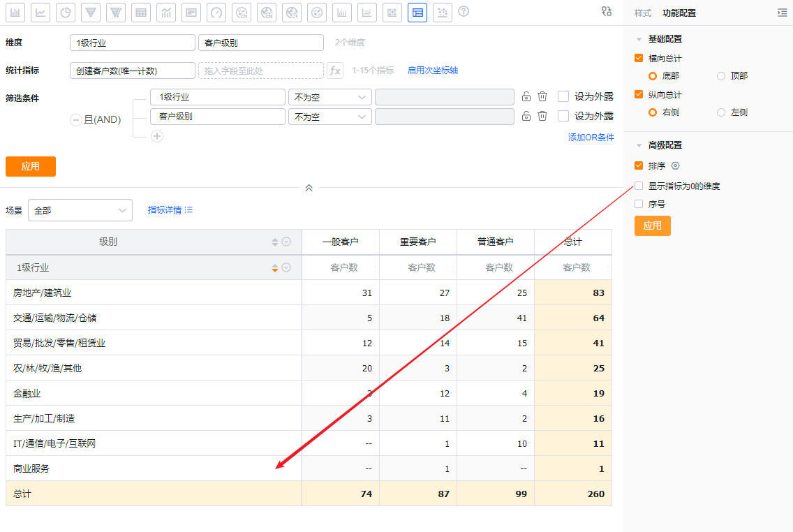
Task: Select the scatter plot chart icon
Action: coord(443,13)
